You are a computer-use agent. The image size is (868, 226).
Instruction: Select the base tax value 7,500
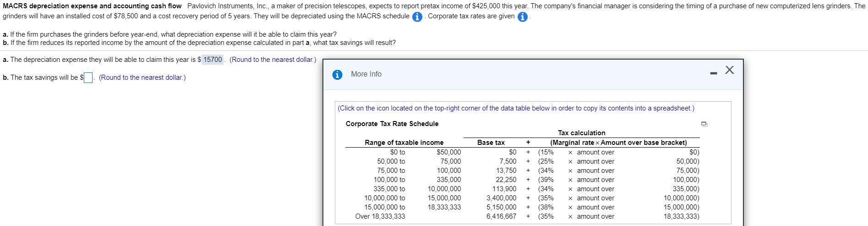click(508, 161)
